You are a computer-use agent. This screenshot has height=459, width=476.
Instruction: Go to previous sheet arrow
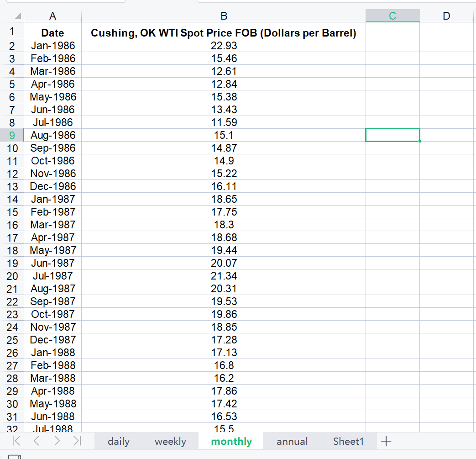[x=37, y=441]
